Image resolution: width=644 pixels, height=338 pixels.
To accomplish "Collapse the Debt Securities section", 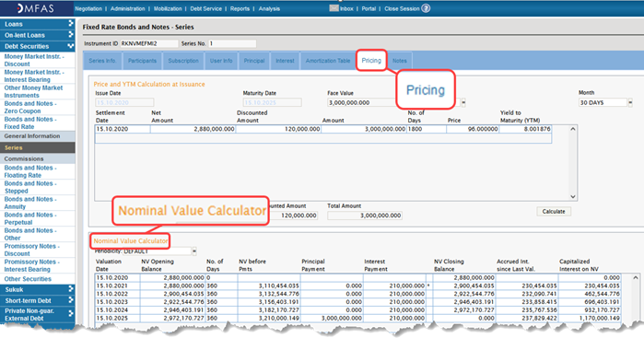I will pyautogui.click(x=71, y=46).
